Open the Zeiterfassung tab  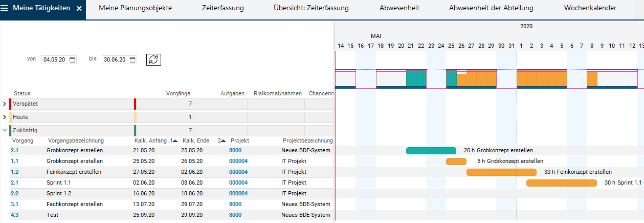[x=223, y=8]
